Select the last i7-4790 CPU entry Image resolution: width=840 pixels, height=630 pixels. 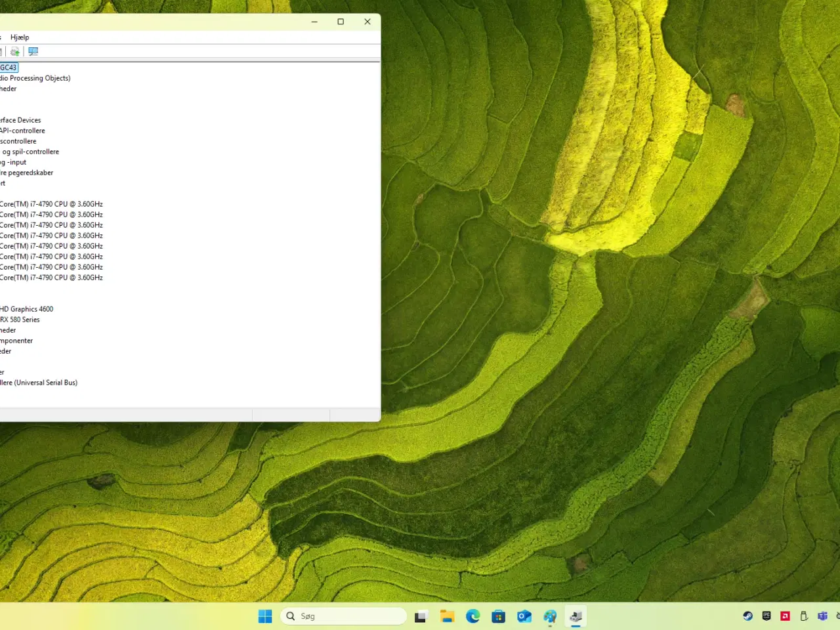pos(52,278)
